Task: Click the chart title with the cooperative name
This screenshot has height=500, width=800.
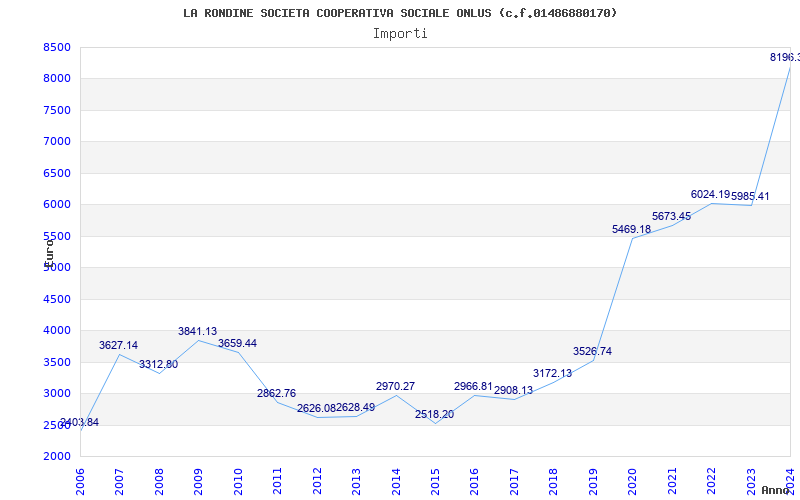Action: 400,13
